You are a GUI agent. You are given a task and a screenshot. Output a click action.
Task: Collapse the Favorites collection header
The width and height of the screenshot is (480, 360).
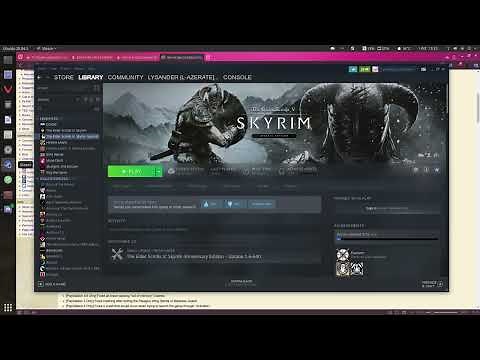point(49,118)
